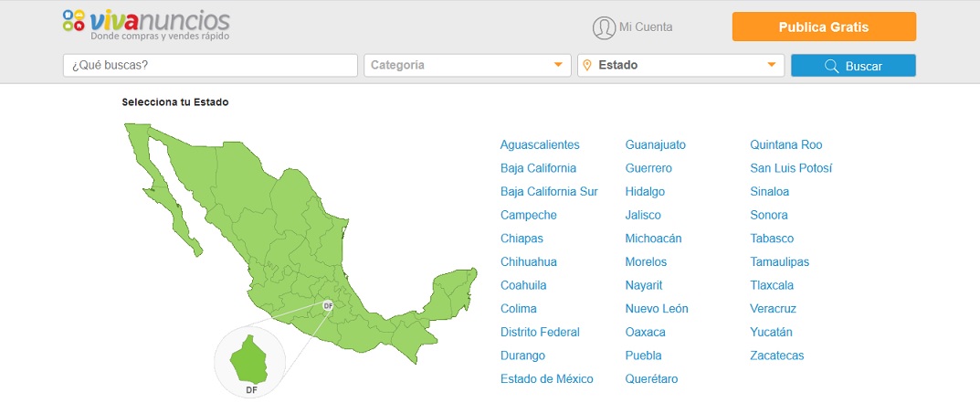Choose Durango from the states
Image resolution: width=980 pixels, height=414 pixels.
522,356
